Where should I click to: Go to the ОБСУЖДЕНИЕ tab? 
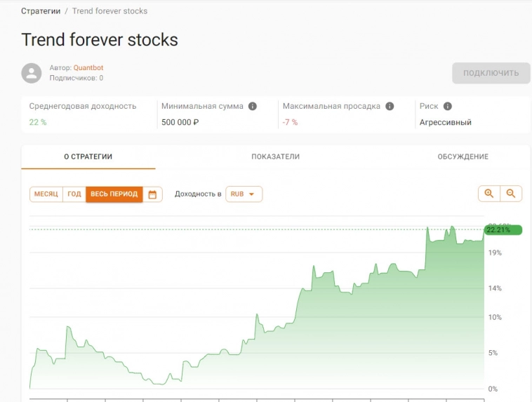tap(463, 156)
